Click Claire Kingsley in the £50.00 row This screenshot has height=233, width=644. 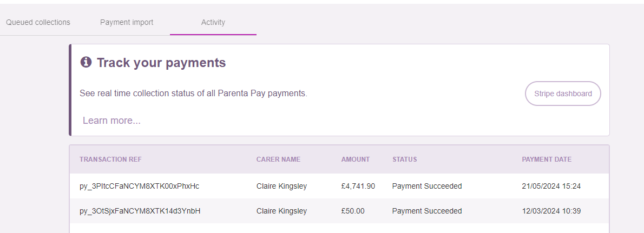tap(282, 211)
